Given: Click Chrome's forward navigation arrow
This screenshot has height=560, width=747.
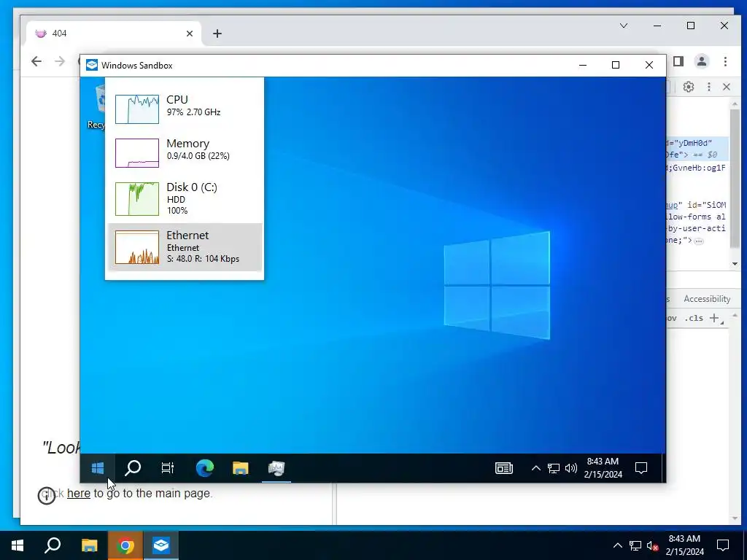Looking at the screenshot, I should click(60, 61).
